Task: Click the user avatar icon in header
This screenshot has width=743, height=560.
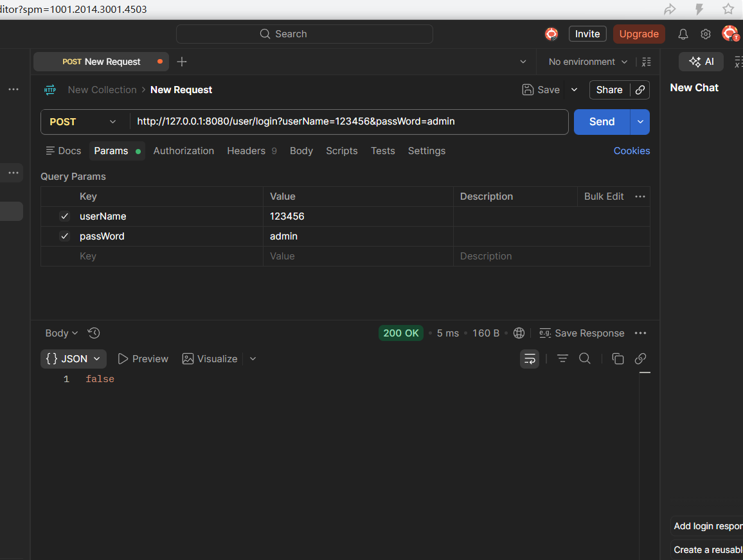Action: [x=730, y=33]
